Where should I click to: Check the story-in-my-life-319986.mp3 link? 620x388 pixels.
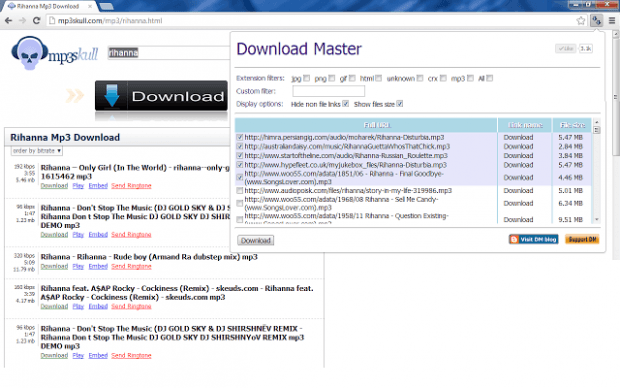pos(240,191)
